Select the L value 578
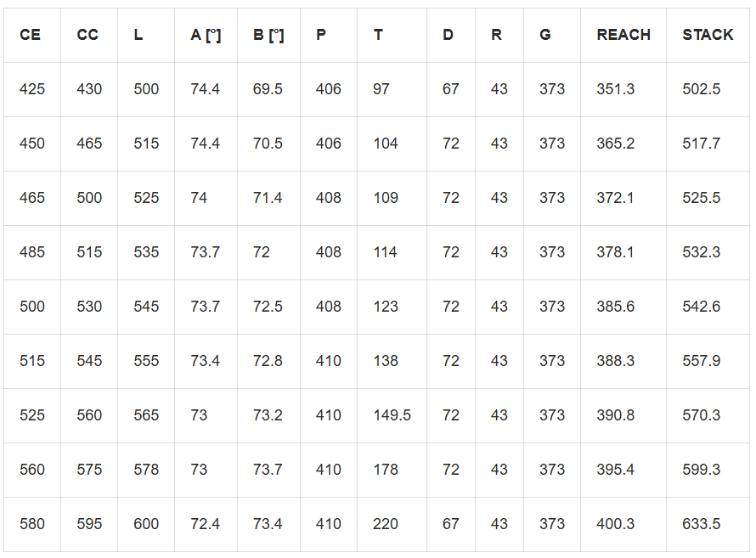 point(146,470)
